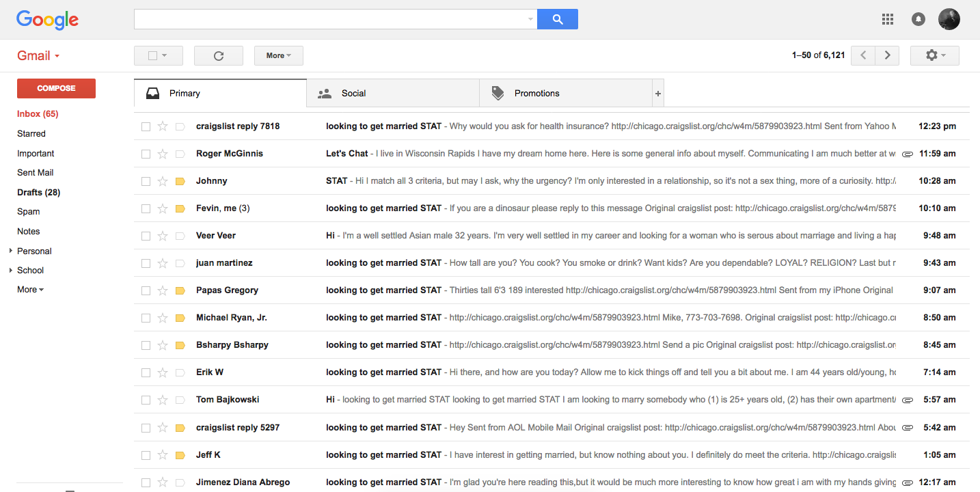Open the Sent Mail folder
The height and width of the screenshot is (492, 980).
pos(36,173)
